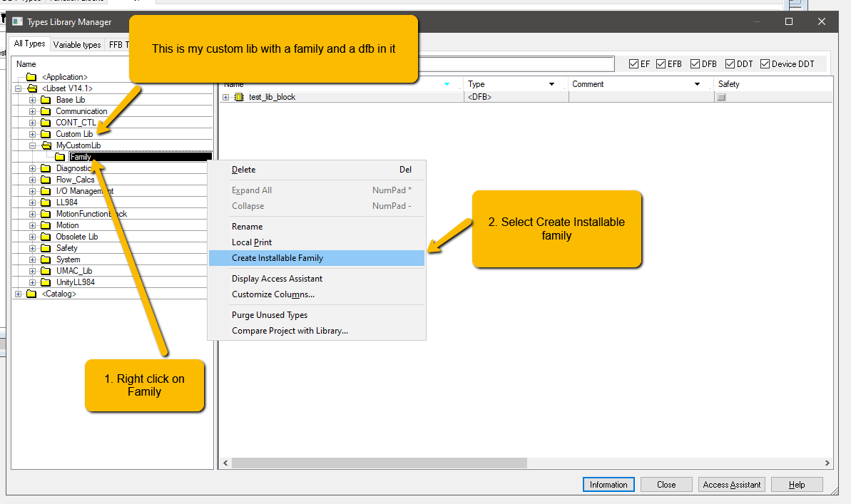This screenshot has height=504, width=851.
Task: Open the Name column filter dropdown
Action: coord(447,84)
